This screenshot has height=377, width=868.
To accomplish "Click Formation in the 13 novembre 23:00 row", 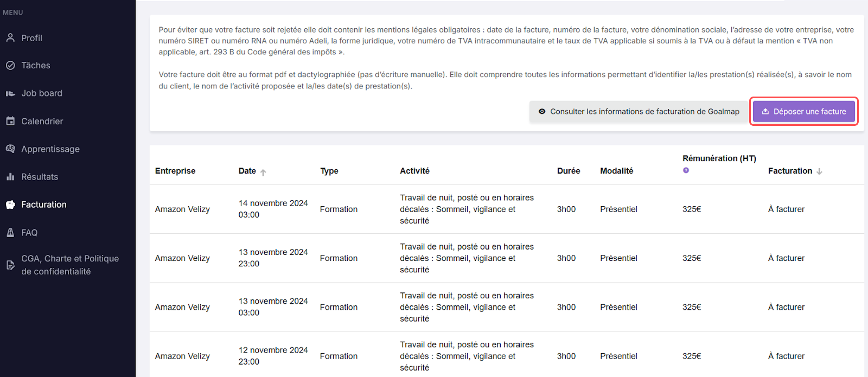I will pyautogui.click(x=339, y=258).
